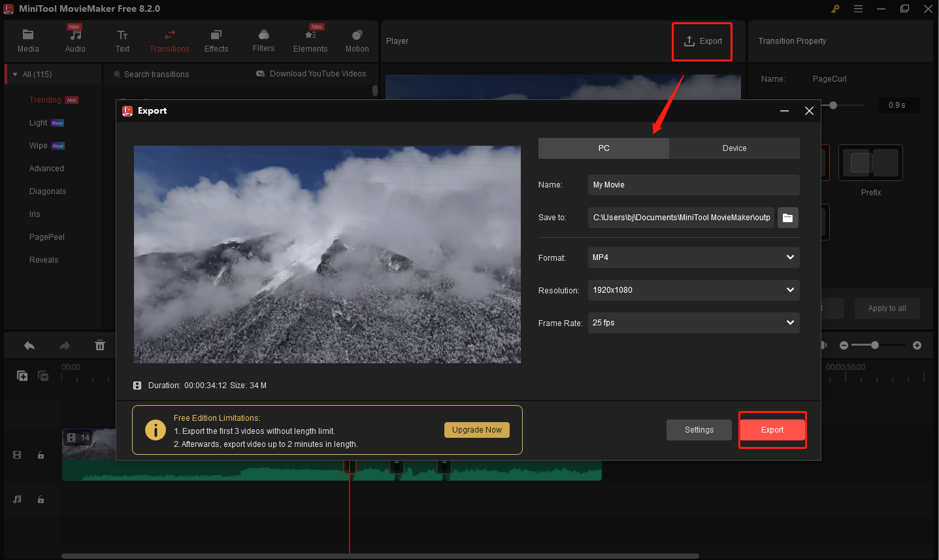939x560 pixels.
Task: Toggle lock on the video track
Action: 41,455
